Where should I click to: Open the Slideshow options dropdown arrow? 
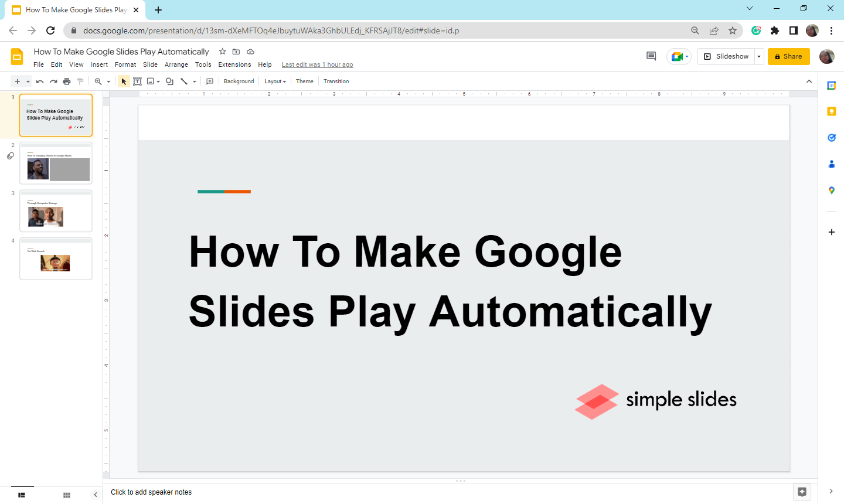(758, 56)
